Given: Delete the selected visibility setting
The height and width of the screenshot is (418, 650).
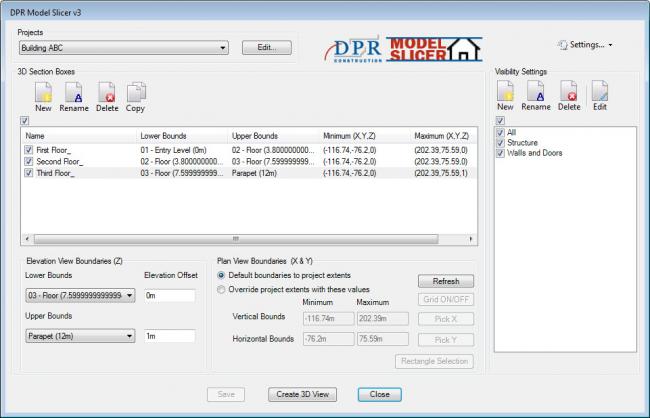Looking at the screenshot, I should (x=568, y=94).
